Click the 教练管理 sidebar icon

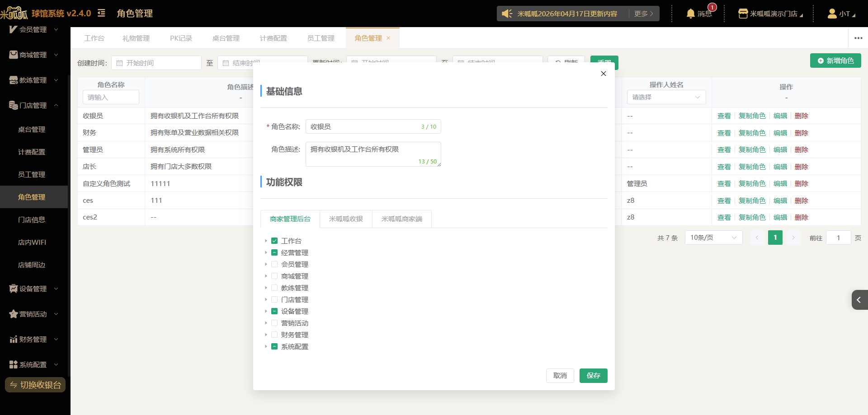14,80
